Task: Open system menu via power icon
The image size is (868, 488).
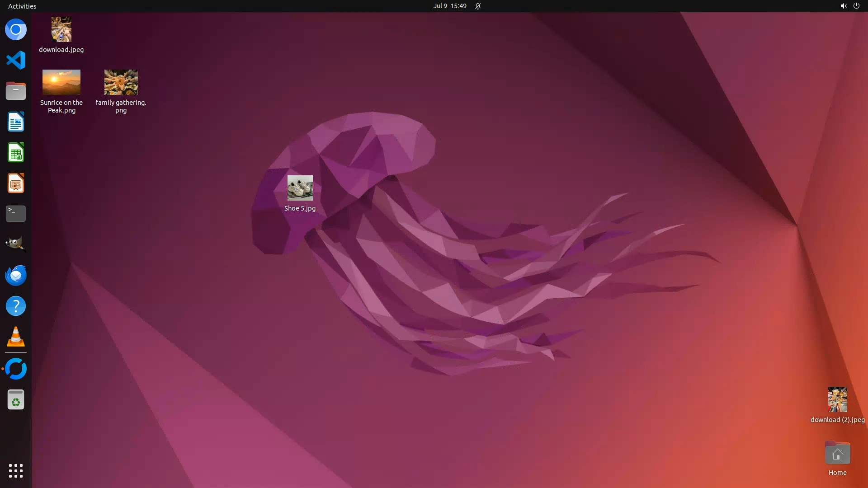Action: (x=856, y=6)
